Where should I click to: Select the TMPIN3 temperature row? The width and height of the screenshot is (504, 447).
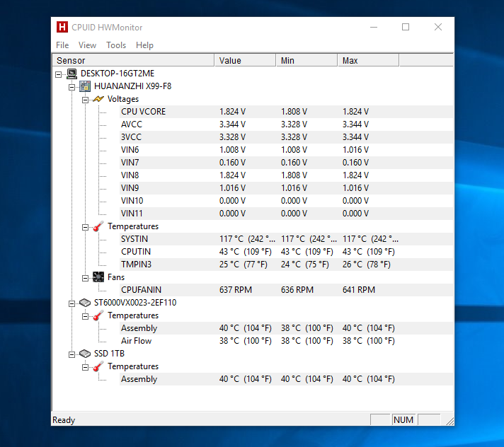tap(286, 265)
